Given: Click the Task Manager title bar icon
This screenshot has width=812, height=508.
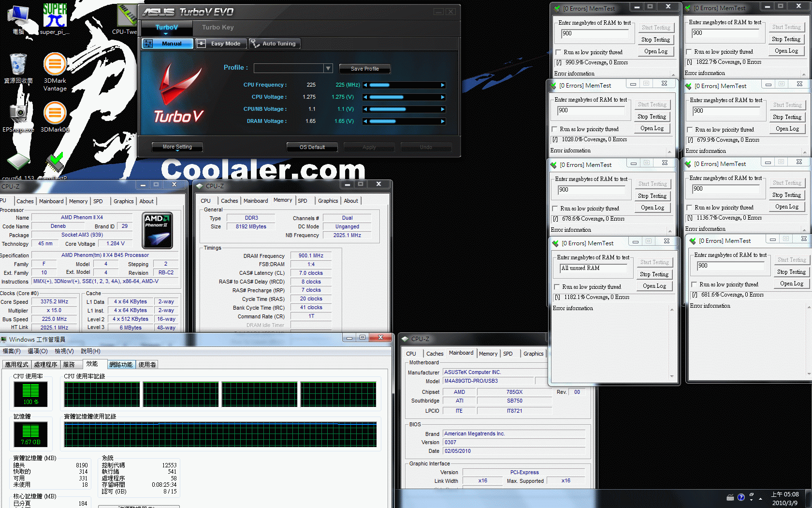Looking at the screenshot, I should pyautogui.click(x=4, y=340).
